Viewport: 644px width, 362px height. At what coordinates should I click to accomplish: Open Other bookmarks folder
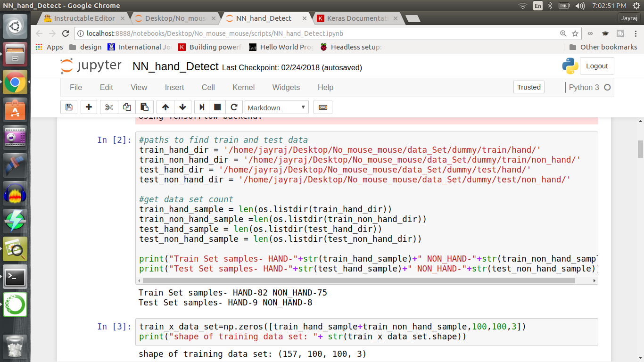coord(603,47)
